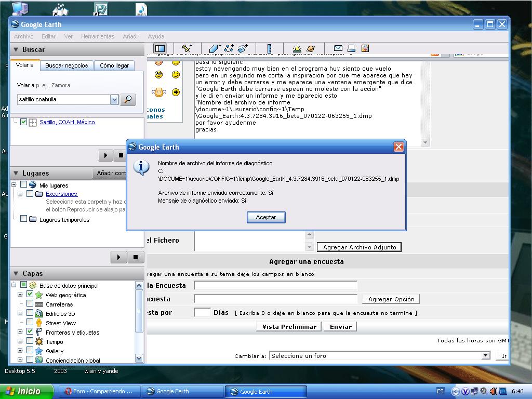Switch to the Buscar negocios tab
Image resolution: width=532 pixels, height=399 pixels.
click(66, 65)
